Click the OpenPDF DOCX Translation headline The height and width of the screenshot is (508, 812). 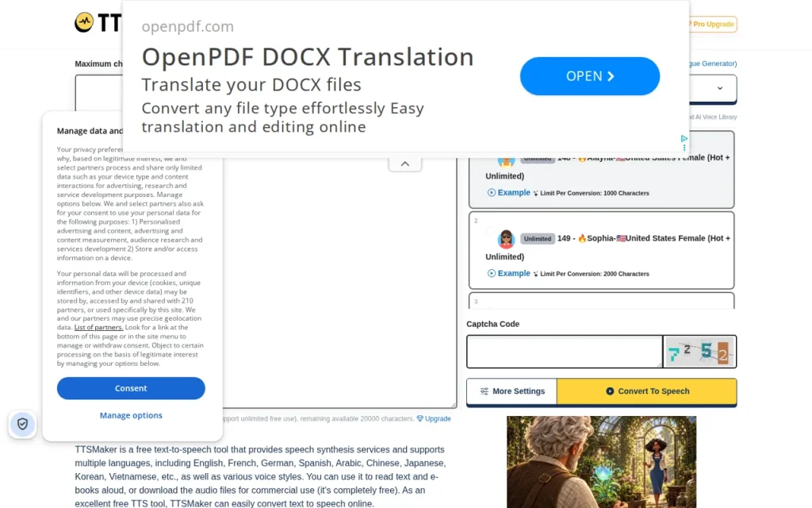coord(308,57)
